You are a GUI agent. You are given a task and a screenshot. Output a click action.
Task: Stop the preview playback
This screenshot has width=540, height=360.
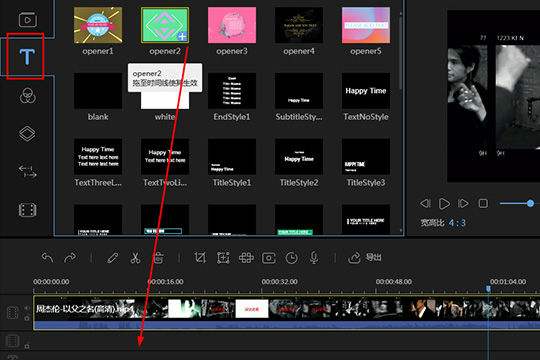[x=483, y=204]
